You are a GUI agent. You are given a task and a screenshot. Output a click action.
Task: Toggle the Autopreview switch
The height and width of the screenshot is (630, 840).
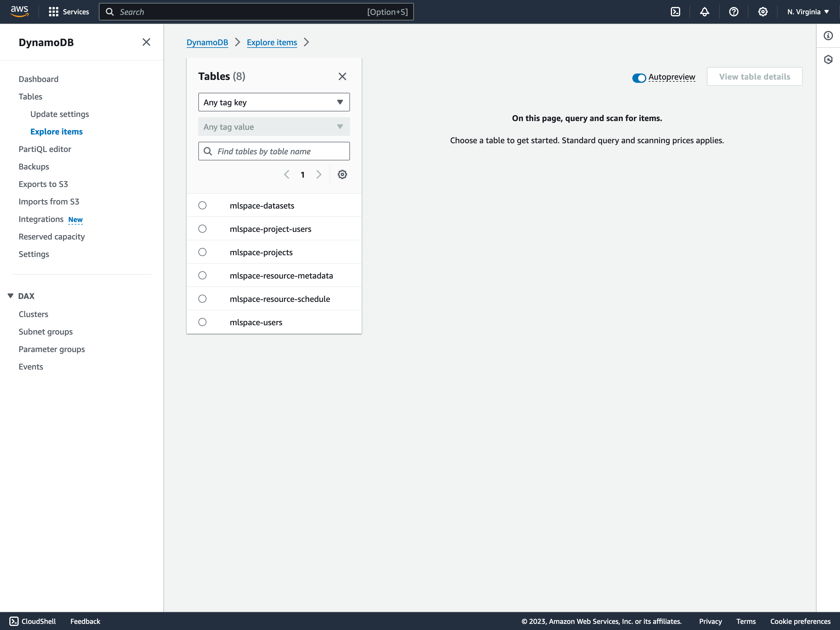(639, 78)
